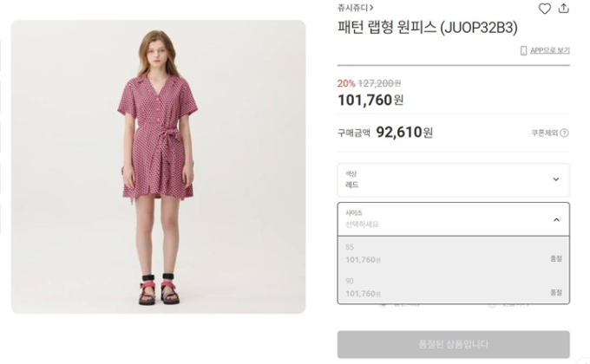590x364 pixels.
Task: Add dress to wishlist with heart icon
Action: (545, 9)
